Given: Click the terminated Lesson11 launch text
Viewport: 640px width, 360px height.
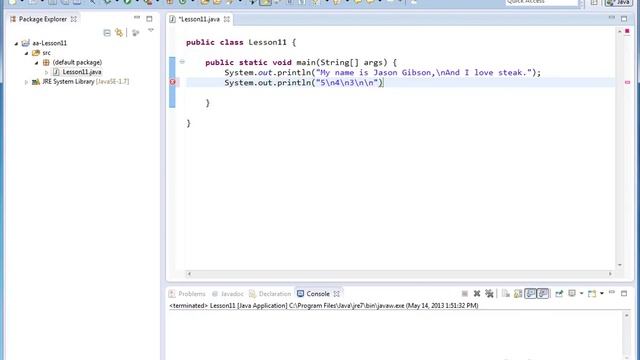Looking at the screenshot, I should coord(324,306).
